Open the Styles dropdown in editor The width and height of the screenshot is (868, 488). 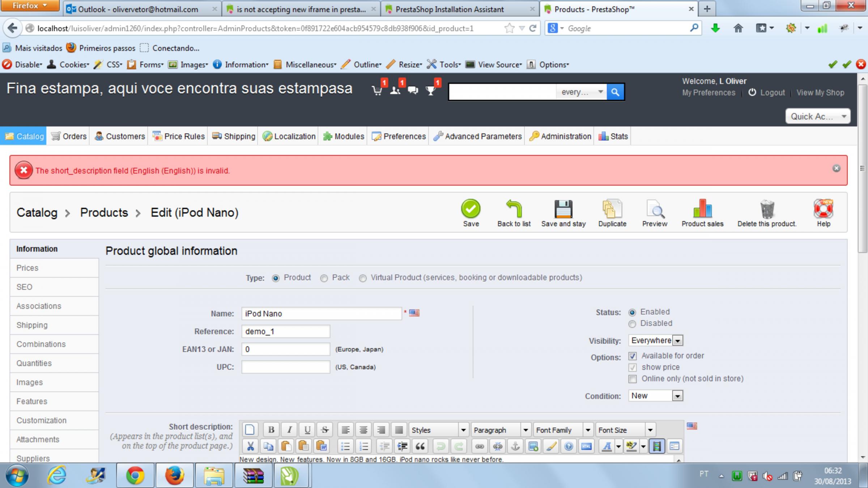click(439, 430)
